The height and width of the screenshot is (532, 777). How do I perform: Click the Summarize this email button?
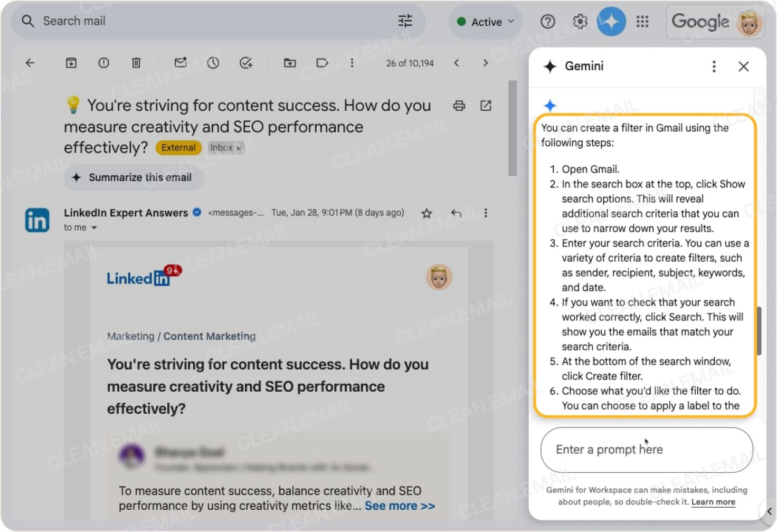tap(132, 177)
